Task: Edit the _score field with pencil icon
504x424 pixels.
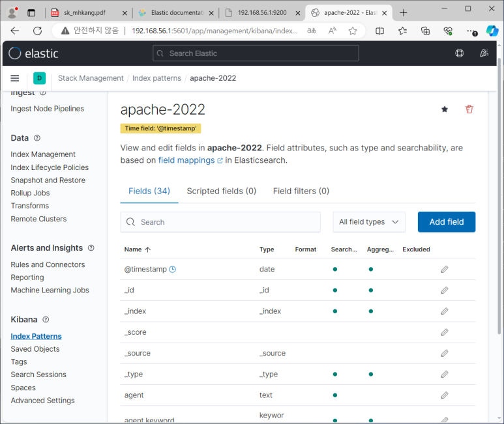Action: (444, 332)
